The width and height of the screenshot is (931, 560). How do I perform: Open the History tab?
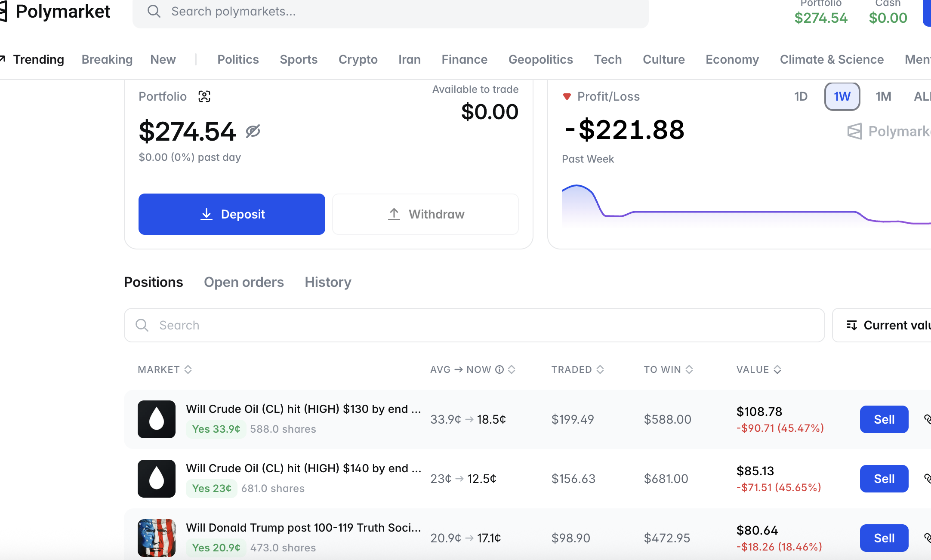coord(328,282)
